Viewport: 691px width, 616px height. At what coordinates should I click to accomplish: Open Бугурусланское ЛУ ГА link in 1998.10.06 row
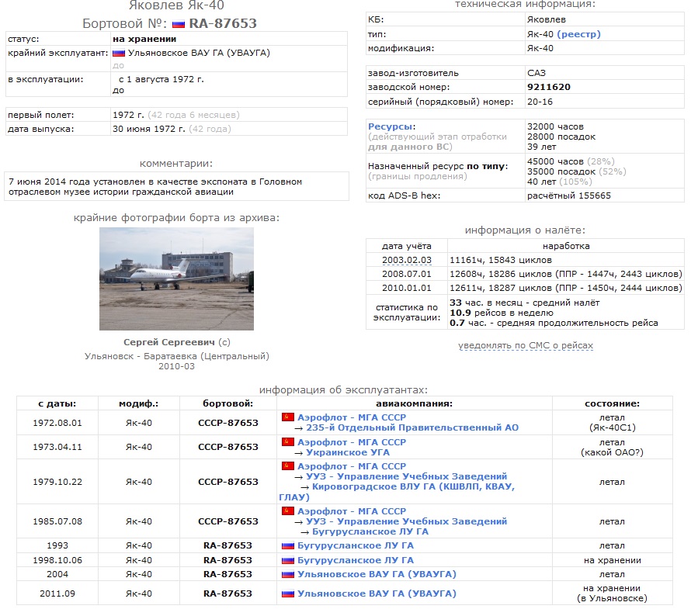point(356,560)
